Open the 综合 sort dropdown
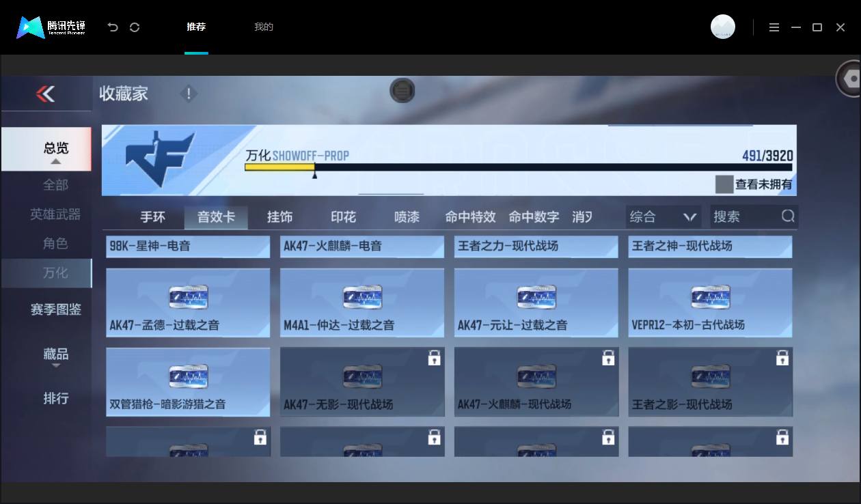861x504 pixels. (x=663, y=217)
